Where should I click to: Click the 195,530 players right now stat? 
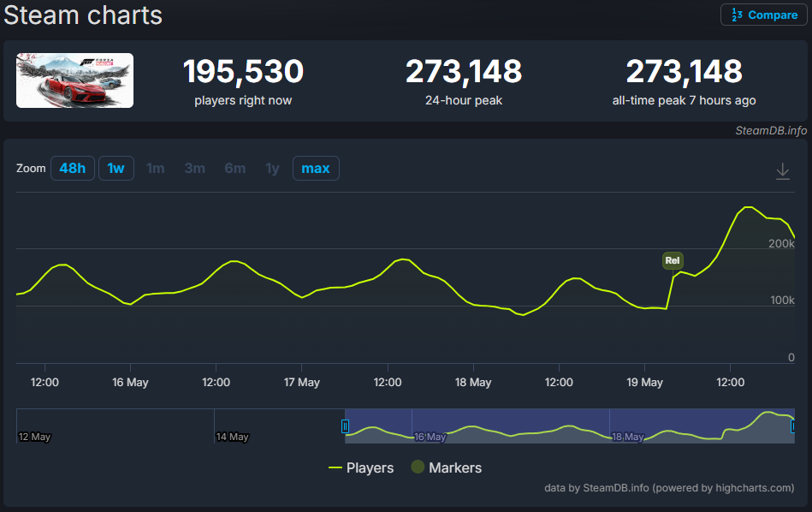(243, 80)
